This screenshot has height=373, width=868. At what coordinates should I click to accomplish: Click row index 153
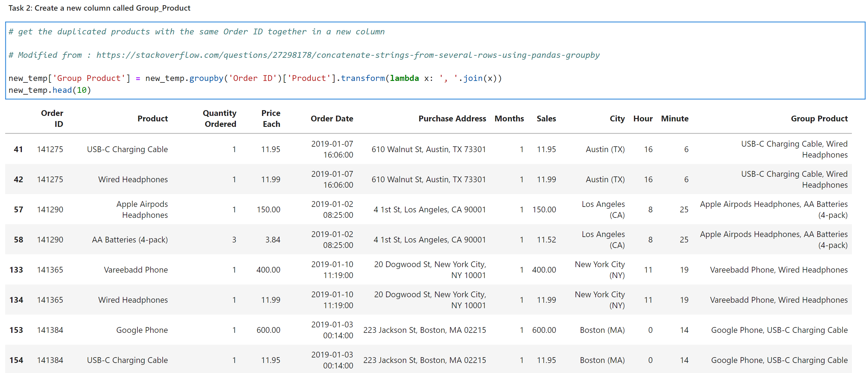pyautogui.click(x=16, y=330)
